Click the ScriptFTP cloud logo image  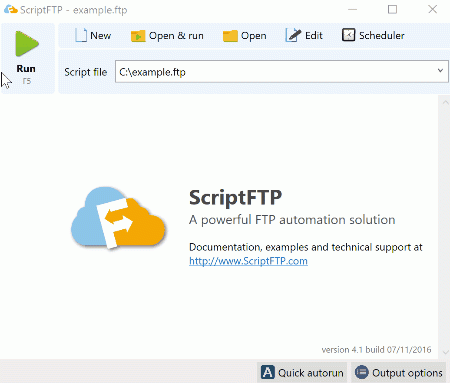click(118, 218)
